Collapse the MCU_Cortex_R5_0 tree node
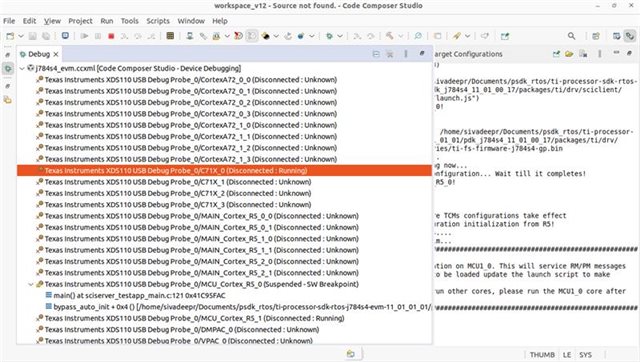 (x=31, y=284)
